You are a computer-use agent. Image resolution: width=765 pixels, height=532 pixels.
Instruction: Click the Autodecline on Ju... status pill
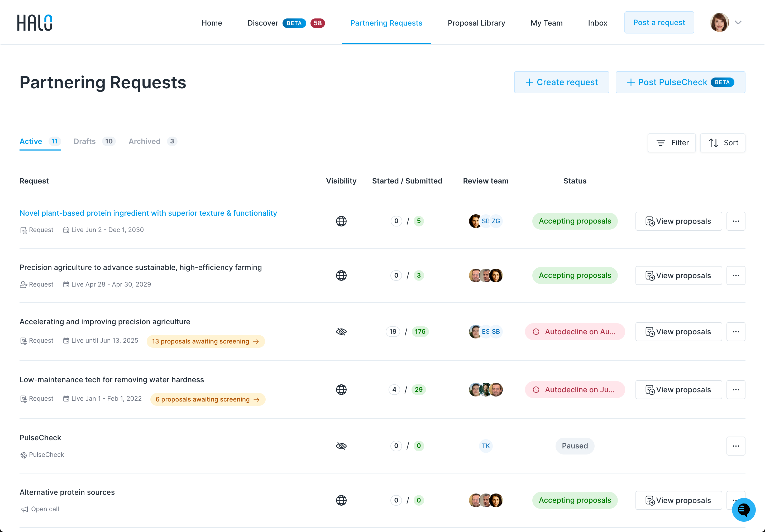pyautogui.click(x=575, y=390)
